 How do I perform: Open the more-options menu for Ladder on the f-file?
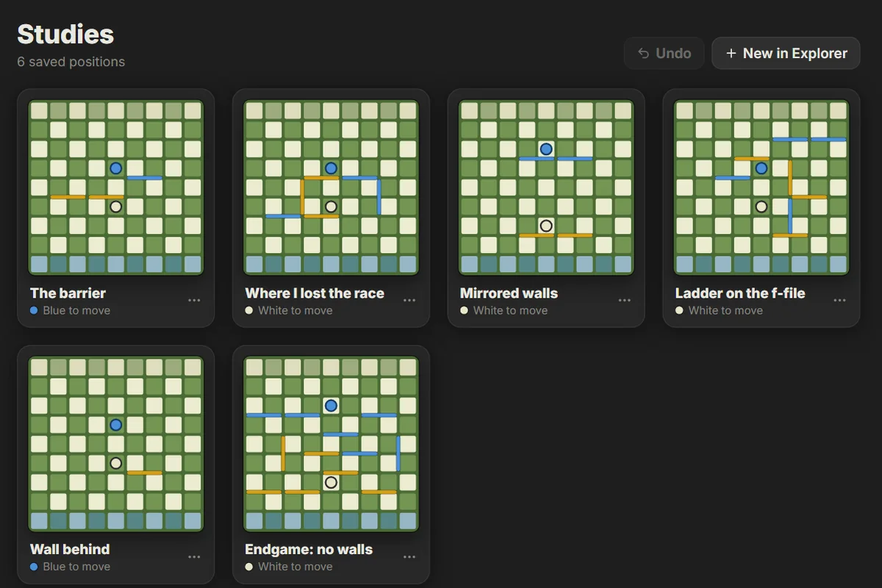tap(839, 301)
